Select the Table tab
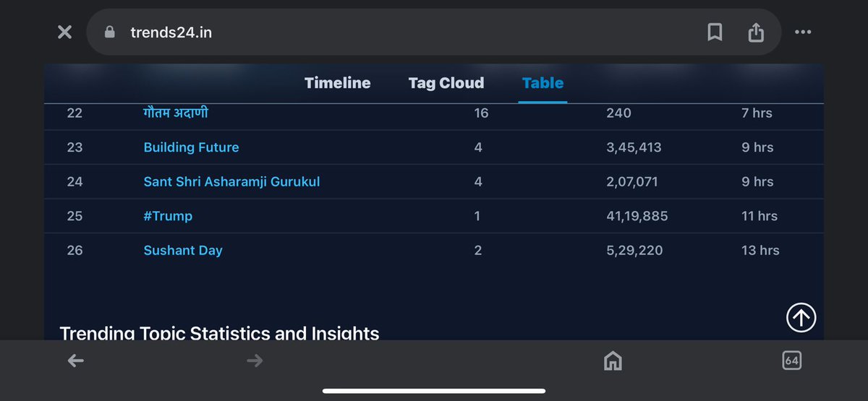The image size is (868, 401). pos(542,83)
